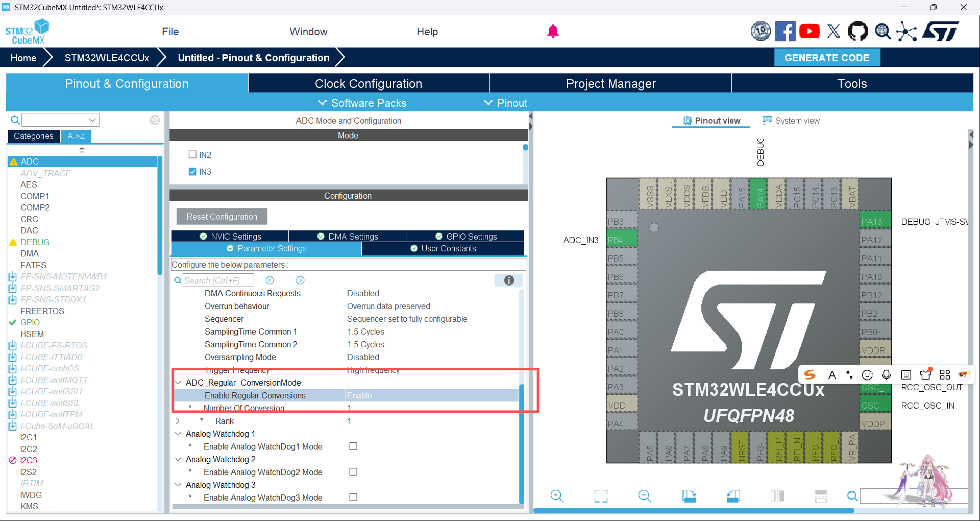Click the parameter search field
980x521 pixels.
[218, 280]
